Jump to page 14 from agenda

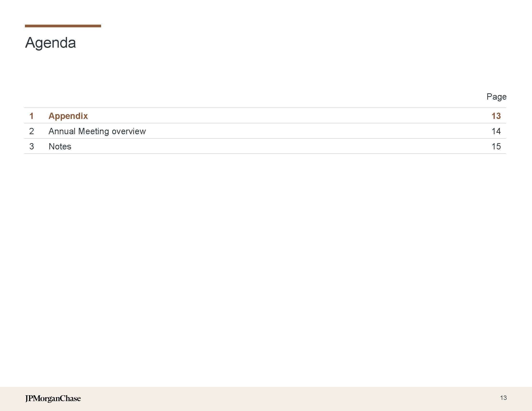point(496,131)
